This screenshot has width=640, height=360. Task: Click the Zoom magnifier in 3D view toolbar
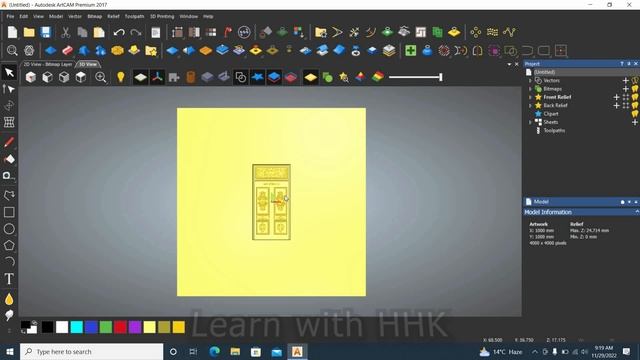[x=100, y=77]
